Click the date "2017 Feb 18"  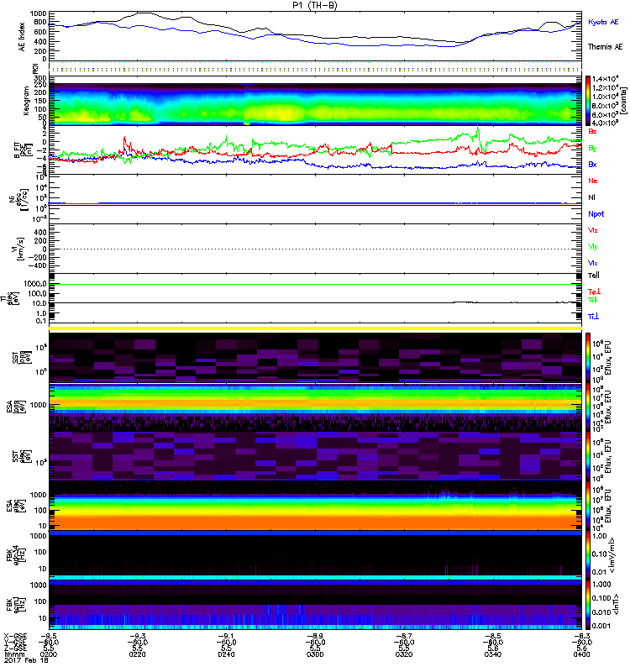click(x=26, y=661)
